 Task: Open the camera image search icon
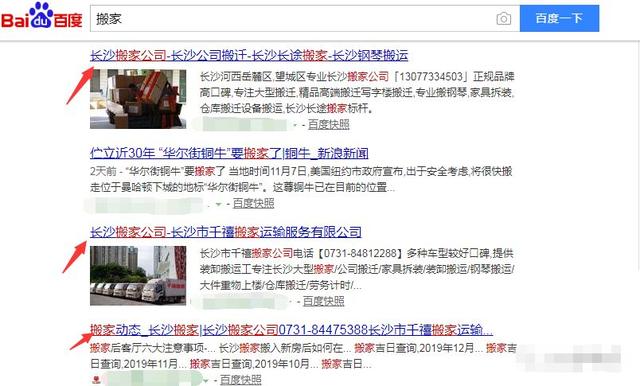(x=503, y=19)
